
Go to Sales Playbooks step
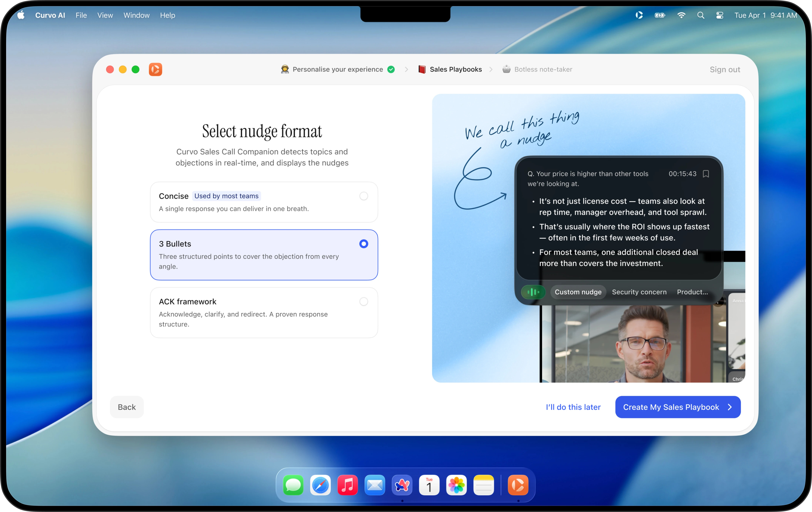[x=450, y=69]
